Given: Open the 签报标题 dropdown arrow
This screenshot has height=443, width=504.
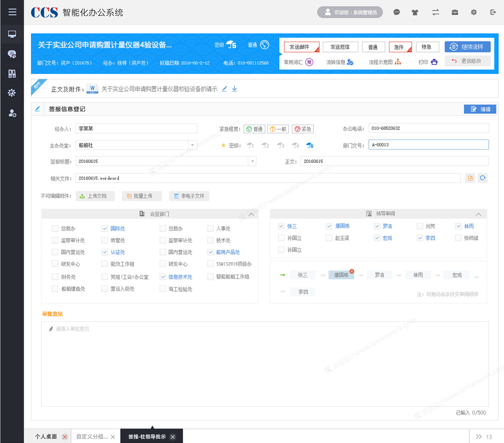Looking at the screenshot, I should pos(253,161).
